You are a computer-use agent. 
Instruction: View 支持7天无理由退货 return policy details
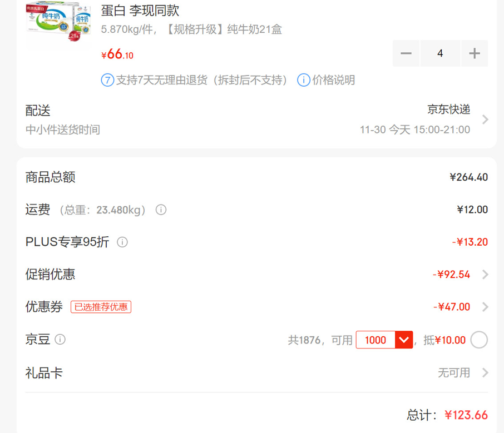pyautogui.click(x=201, y=80)
